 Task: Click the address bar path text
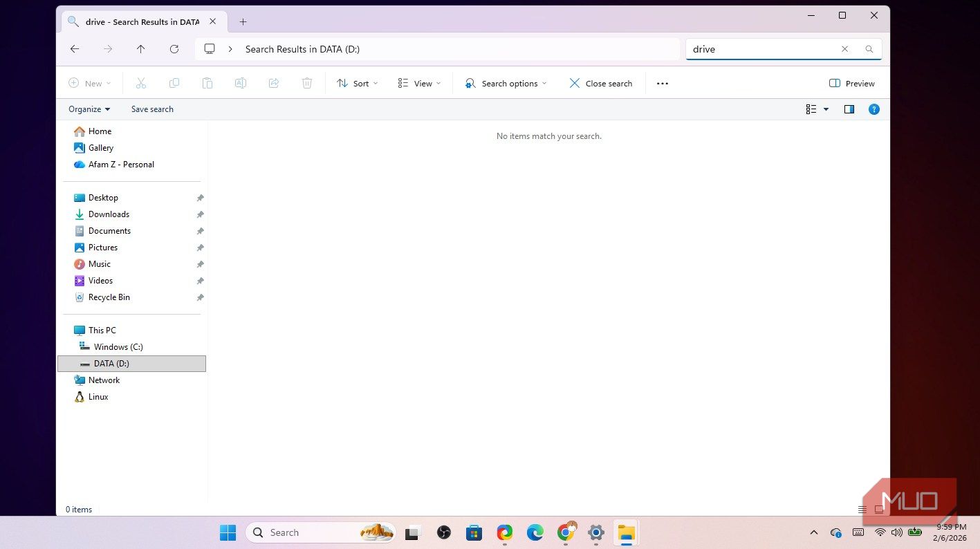click(302, 49)
